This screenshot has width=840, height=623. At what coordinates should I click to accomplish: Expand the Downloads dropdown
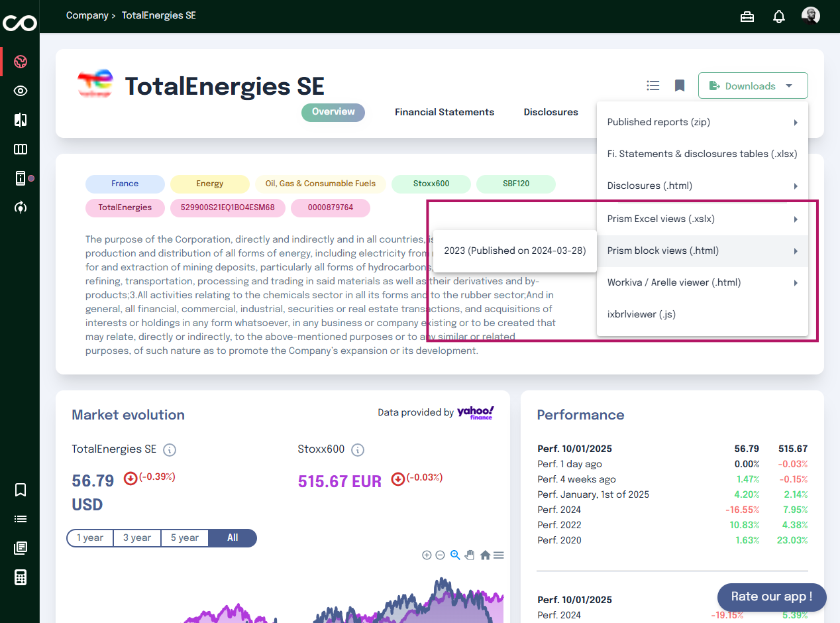coord(753,85)
